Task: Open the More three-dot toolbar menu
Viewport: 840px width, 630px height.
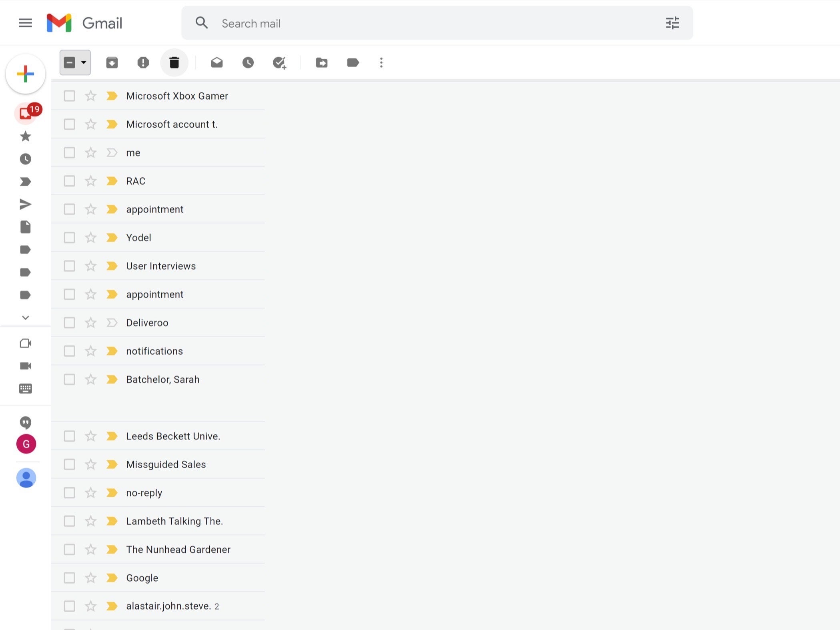Action: point(381,62)
